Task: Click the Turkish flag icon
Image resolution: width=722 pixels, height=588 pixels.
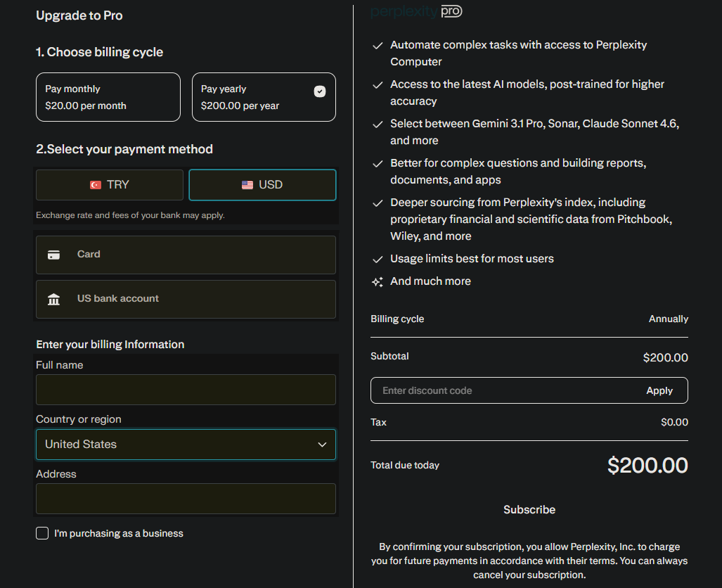Action: click(96, 185)
